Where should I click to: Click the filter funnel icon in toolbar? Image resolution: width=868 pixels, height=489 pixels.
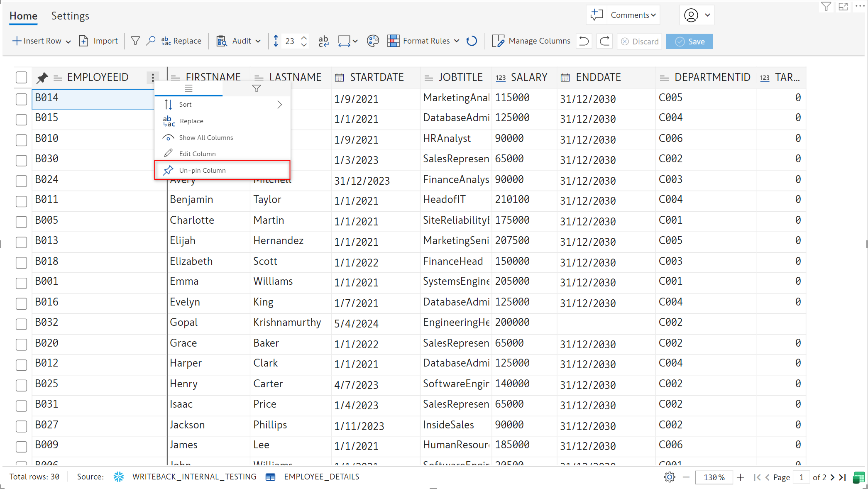tap(135, 41)
